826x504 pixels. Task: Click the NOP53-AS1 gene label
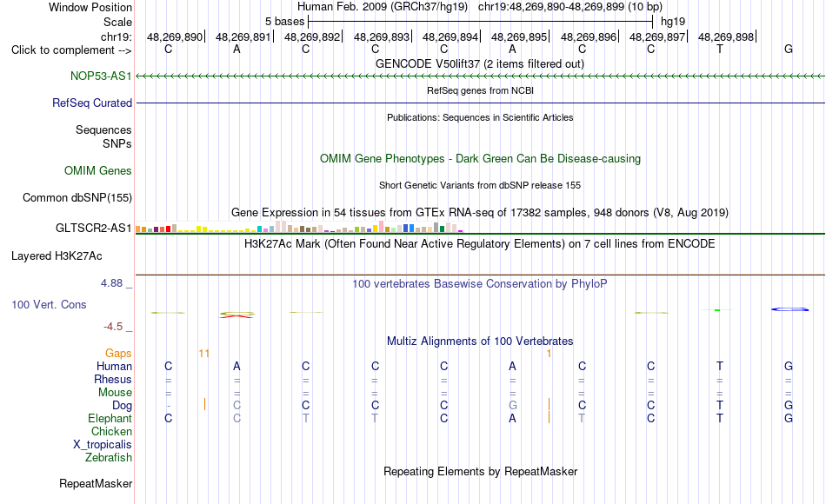[101, 76]
